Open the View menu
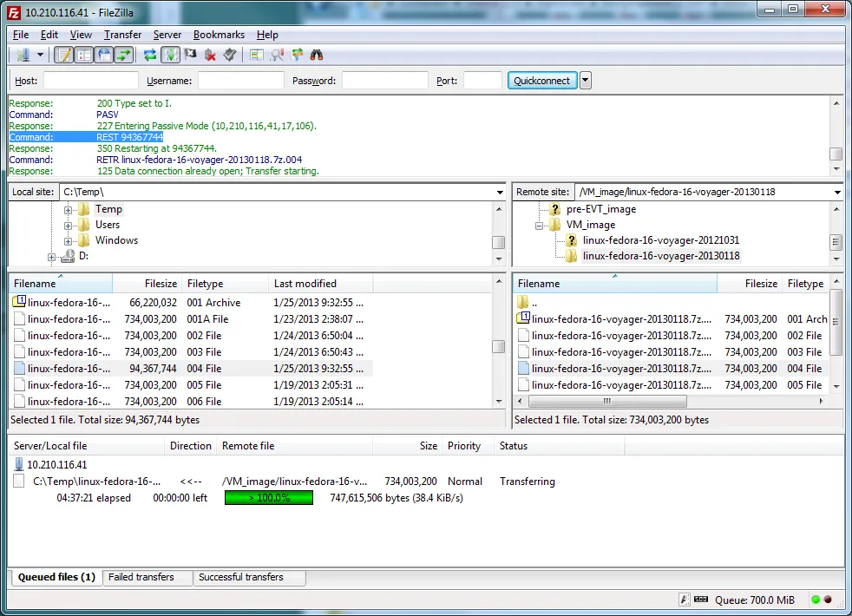 81,35
